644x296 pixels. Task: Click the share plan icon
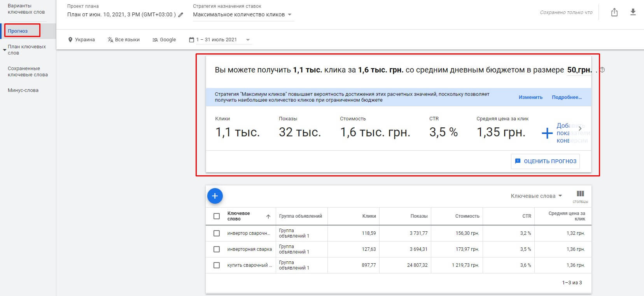614,12
